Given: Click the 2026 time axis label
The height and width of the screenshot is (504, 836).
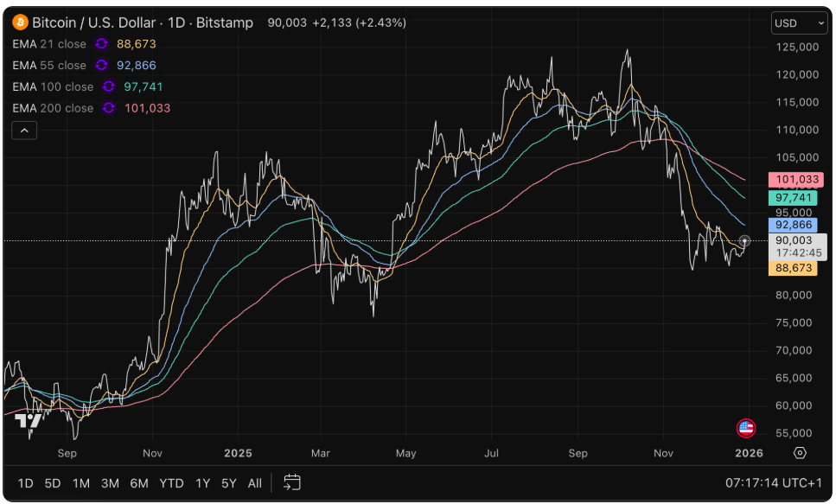Looking at the screenshot, I should pyautogui.click(x=749, y=453).
